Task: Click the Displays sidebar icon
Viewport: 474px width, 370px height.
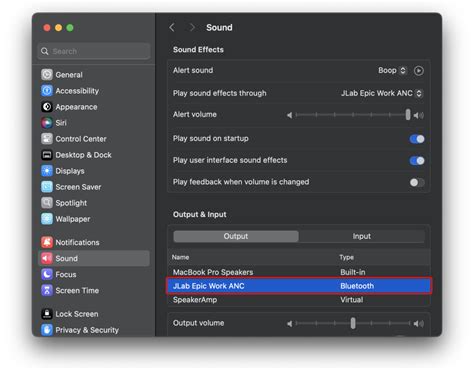Action: 47,171
